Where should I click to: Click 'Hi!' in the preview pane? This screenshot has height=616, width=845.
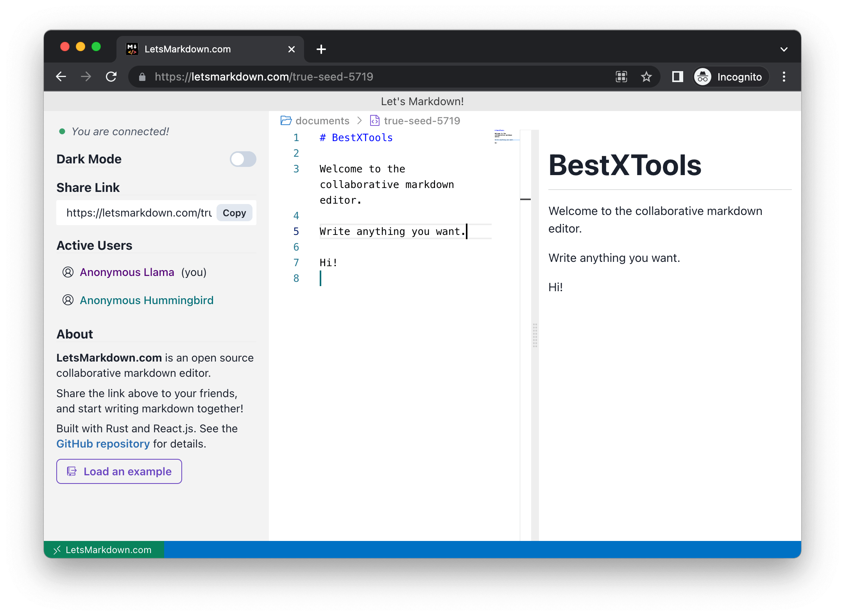pyautogui.click(x=555, y=287)
